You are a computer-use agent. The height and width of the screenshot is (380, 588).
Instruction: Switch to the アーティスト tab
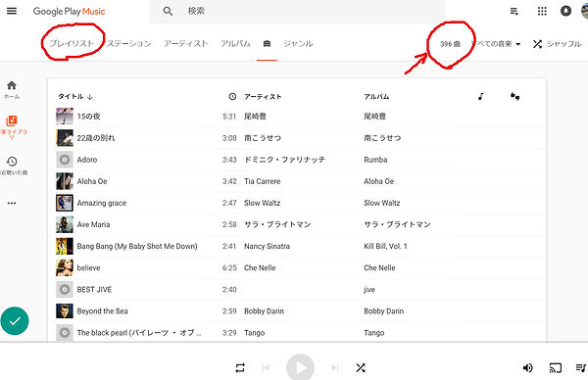[x=186, y=43]
